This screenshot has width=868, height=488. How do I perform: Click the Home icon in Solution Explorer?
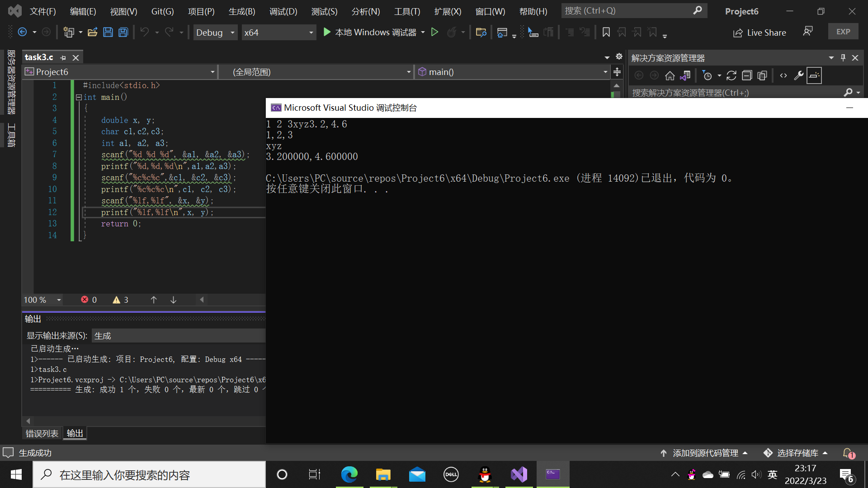point(670,75)
